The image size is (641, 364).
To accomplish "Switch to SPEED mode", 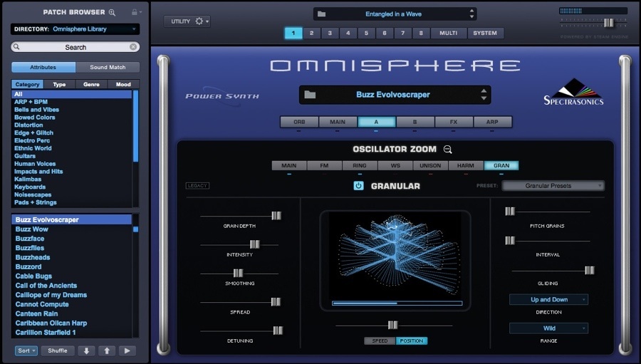I will [380, 340].
